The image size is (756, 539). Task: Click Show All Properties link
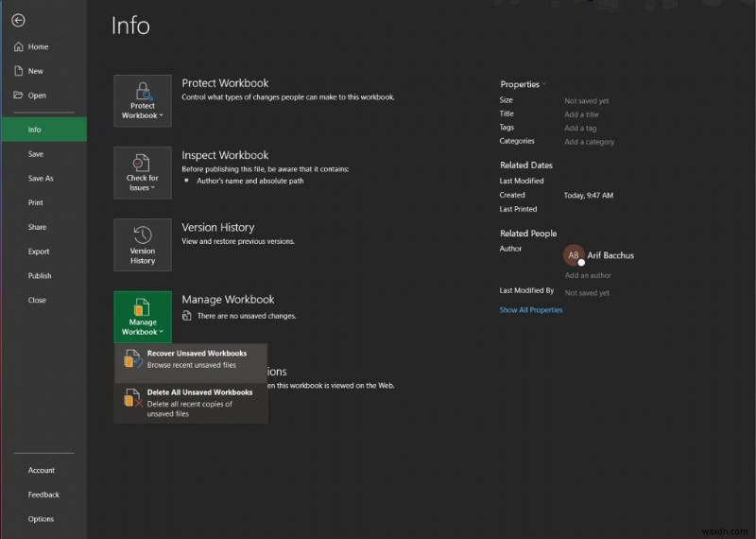[531, 310]
